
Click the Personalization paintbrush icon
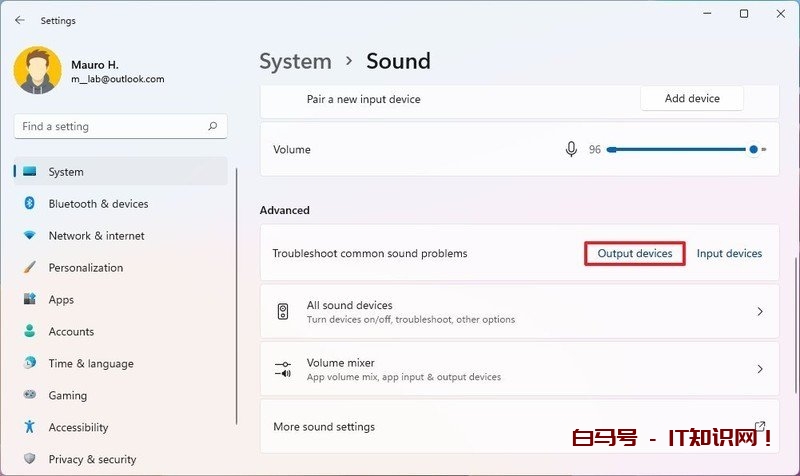(30, 268)
